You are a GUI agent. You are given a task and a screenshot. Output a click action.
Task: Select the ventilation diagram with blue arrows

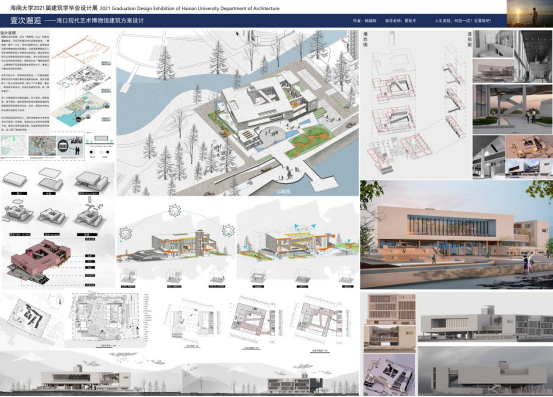pos(297,243)
